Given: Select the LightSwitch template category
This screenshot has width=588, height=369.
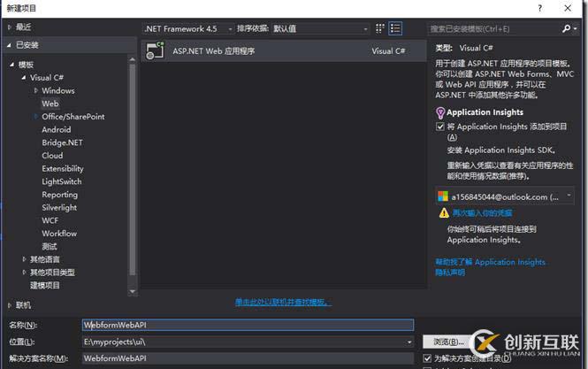Looking at the screenshot, I should point(62,181).
